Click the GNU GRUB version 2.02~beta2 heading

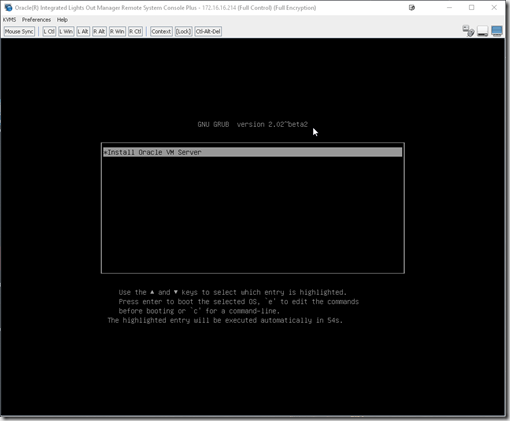pos(253,124)
